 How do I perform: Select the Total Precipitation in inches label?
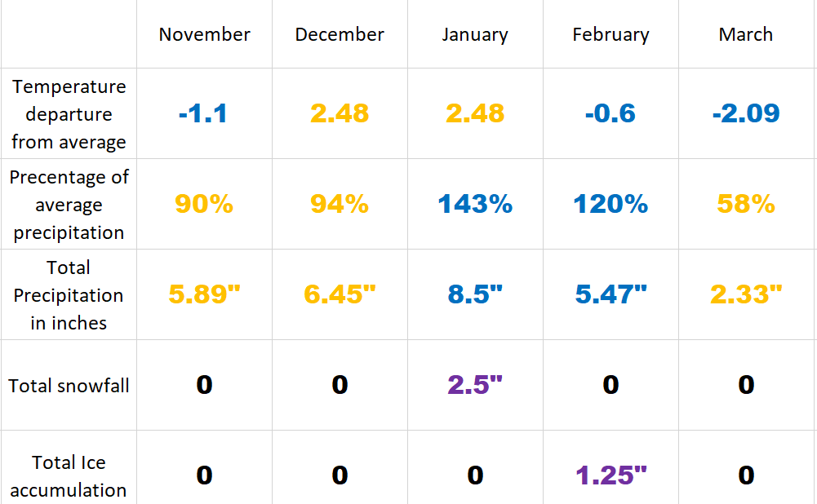pyautogui.click(x=69, y=295)
